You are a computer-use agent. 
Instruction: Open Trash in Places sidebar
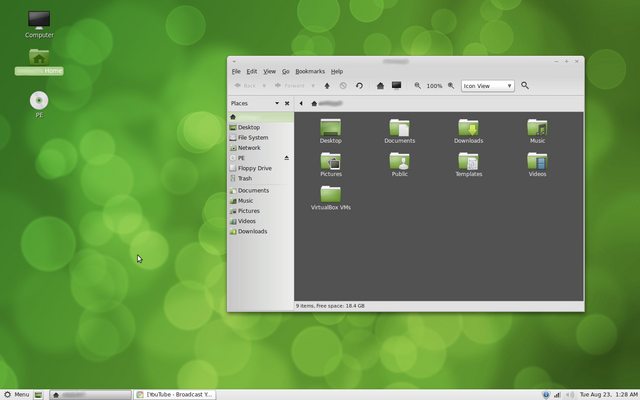(x=260, y=178)
